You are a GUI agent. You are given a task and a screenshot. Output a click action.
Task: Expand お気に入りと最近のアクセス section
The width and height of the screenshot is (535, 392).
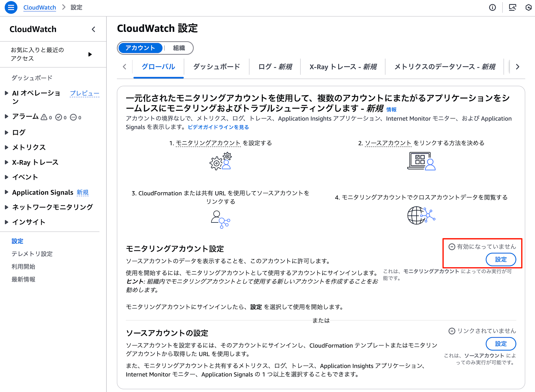(x=90, y=54)
